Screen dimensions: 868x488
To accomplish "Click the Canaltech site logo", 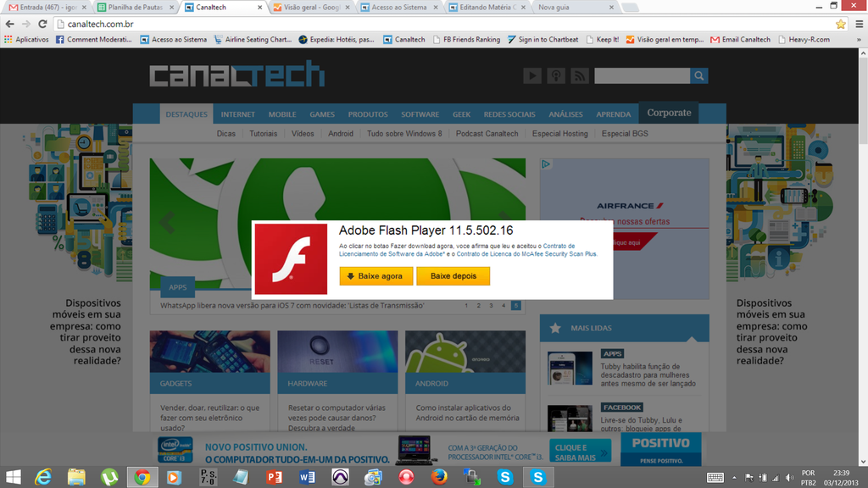I will pyautogui.click(x=237, y=75).
